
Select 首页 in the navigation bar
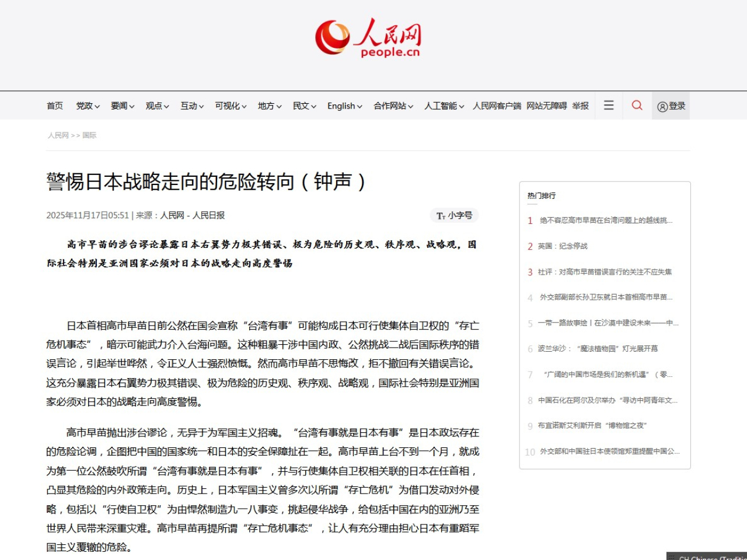(x=54, y=106)
